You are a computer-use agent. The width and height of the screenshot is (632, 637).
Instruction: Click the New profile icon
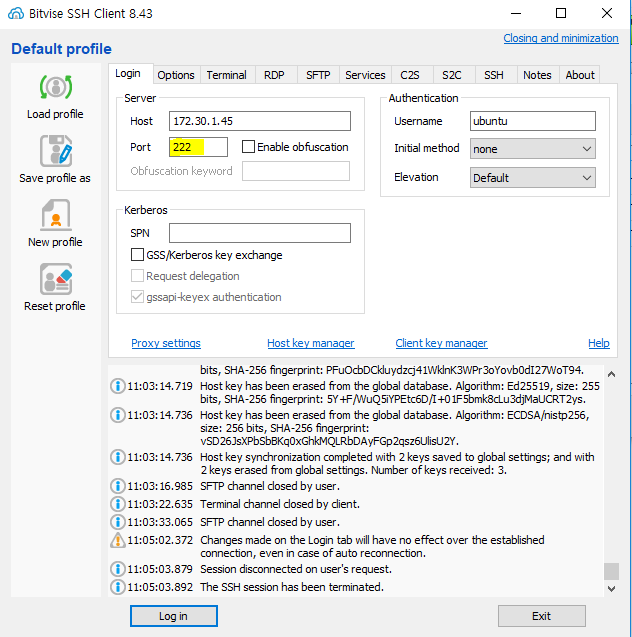pyautogui.click(x=56, y=214)
